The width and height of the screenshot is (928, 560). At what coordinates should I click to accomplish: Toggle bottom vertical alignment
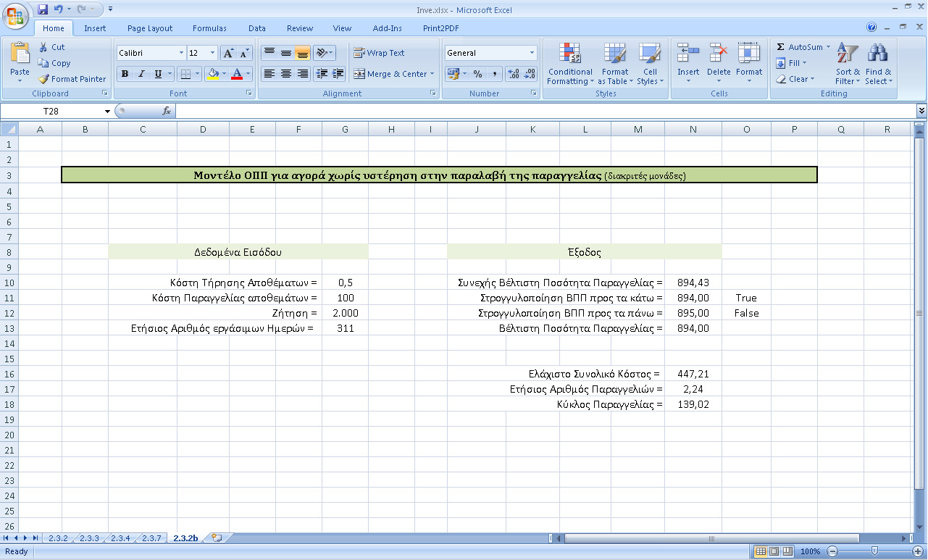coord(303,53)
